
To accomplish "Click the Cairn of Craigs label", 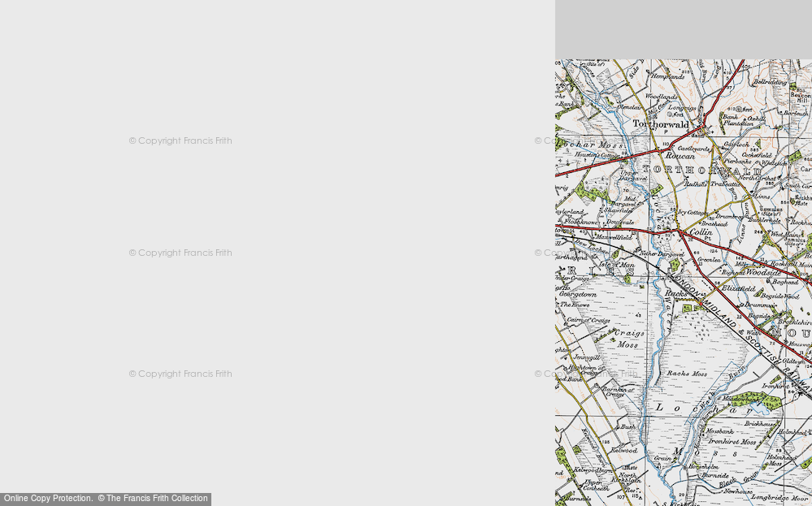I will point(588,320).
